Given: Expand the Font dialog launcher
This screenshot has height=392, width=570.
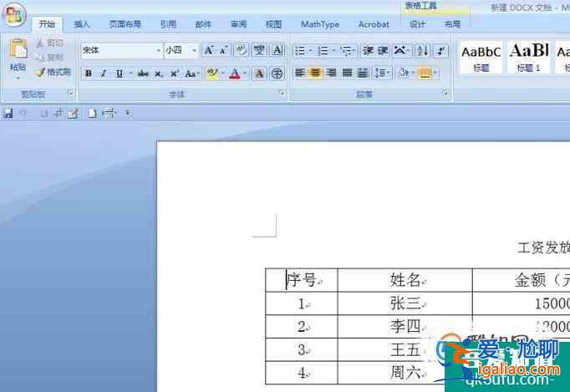Looking at the screenshot, I should coord(282,93).
